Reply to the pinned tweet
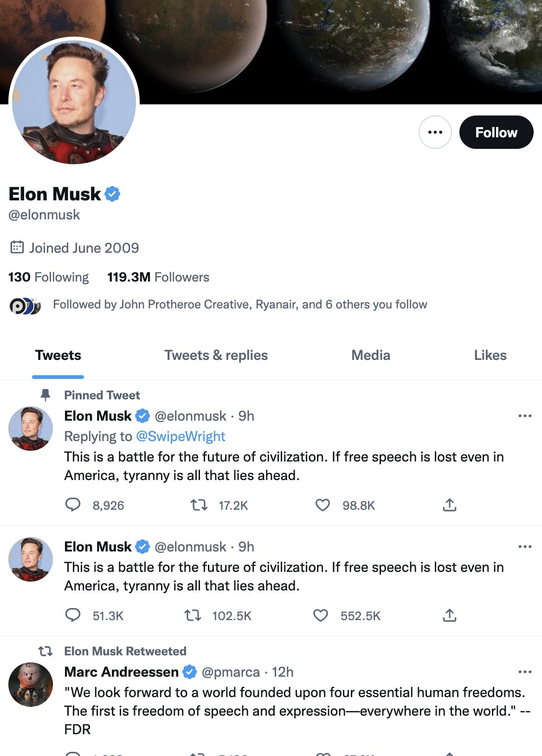The image size is (542, 756). (x=73, y=505)
